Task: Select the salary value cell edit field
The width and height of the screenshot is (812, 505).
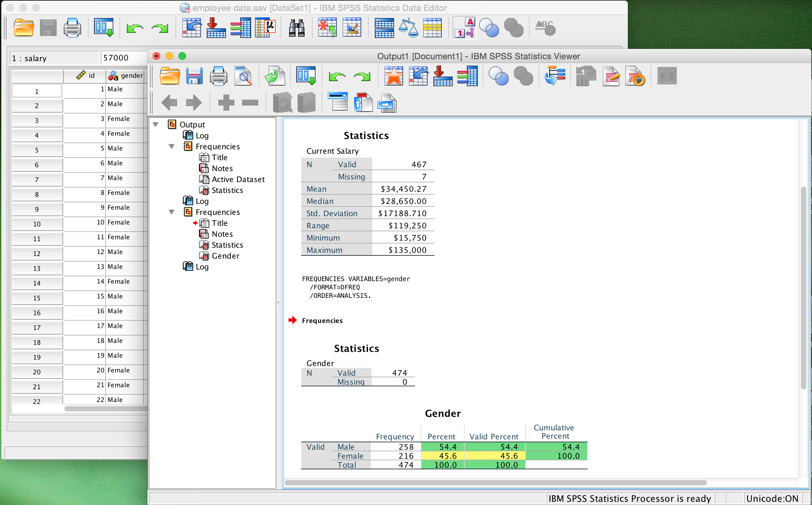Action: [x=124, y=58]
